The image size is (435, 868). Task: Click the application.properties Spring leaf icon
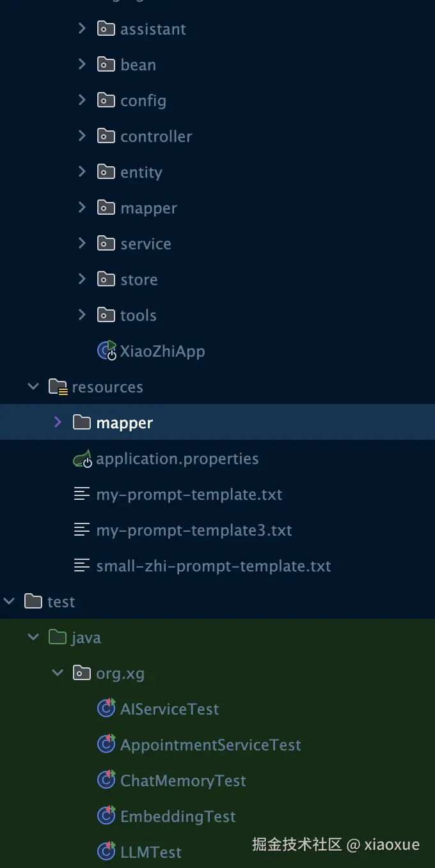(81, 459)
